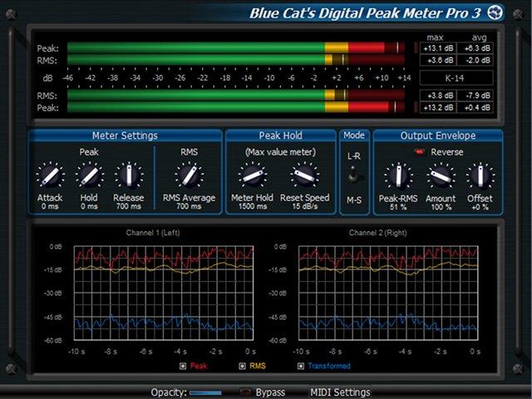Viewport: 532px width, 399px height.
Task: Click the top Peak max value +13.1 dB
Action: pyautogui.click(x=438, y=48)
